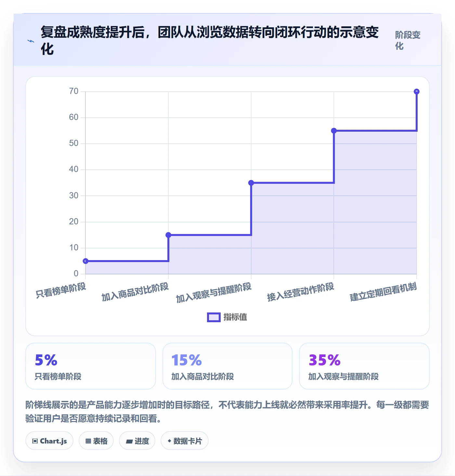This screenshot has width=455, height=476.
Task: Click the chart title 复盘成熟度提升后
Action: pyautogui.click(x=210, y=41)
